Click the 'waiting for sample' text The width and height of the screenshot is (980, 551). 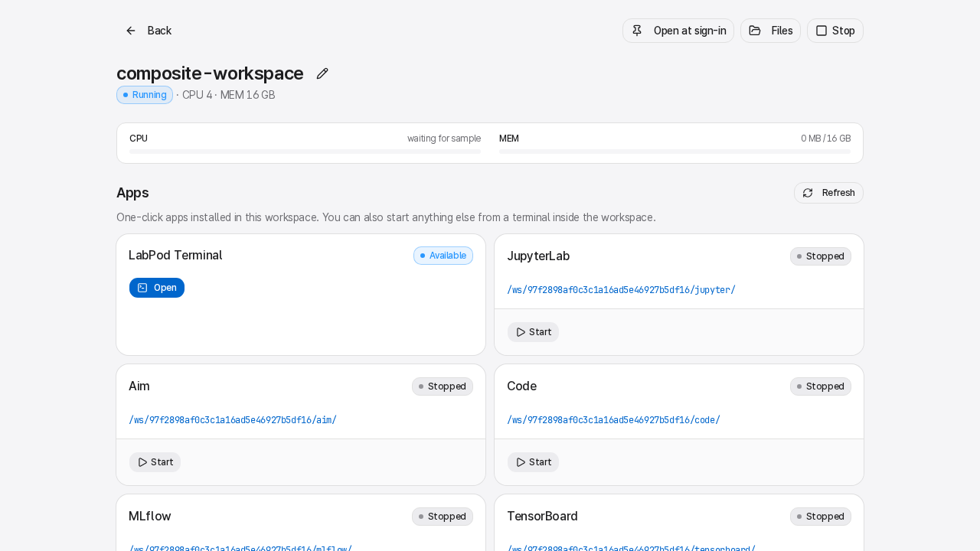click(x=444, y=139)
